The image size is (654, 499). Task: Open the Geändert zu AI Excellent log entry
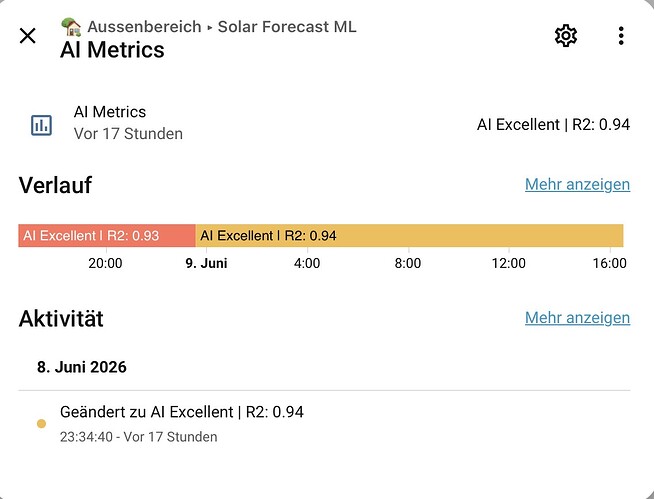[182, 423]
